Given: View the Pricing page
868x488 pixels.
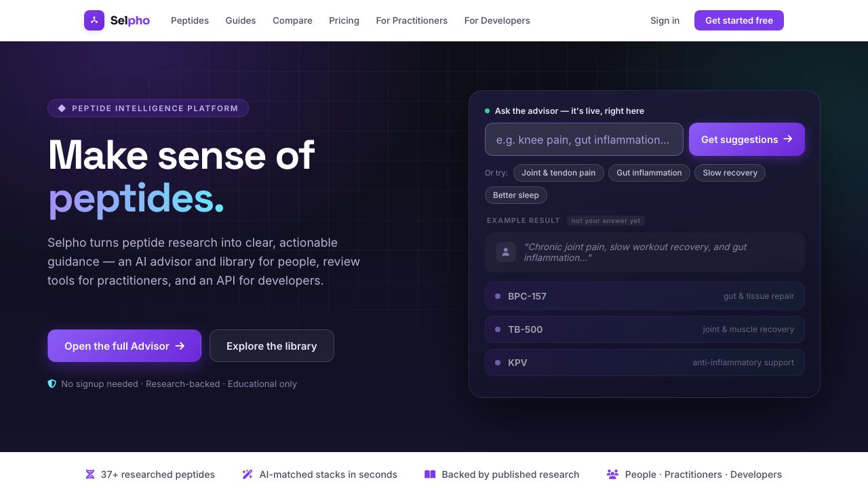Looking at the screenshot, I should click(344, 20).
